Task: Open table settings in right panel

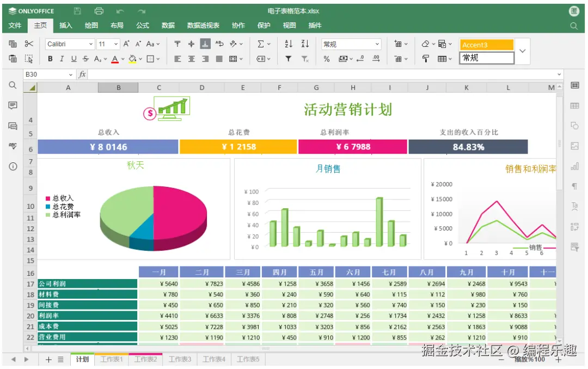Action: tap(574, 106)
